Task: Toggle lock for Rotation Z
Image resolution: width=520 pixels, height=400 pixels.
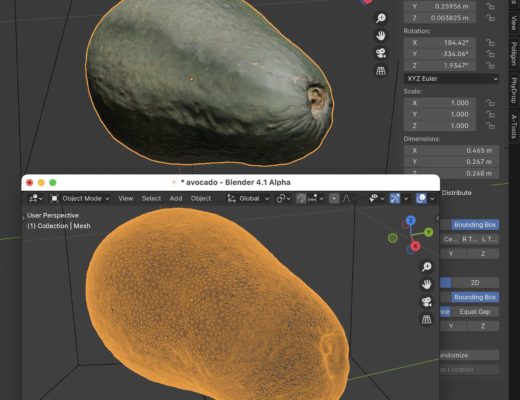Action: click(x=490, y=65)
